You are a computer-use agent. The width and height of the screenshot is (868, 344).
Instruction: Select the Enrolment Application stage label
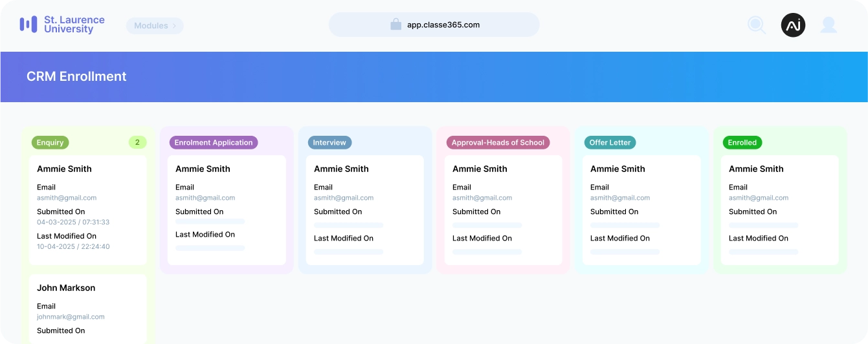[214, 142]
